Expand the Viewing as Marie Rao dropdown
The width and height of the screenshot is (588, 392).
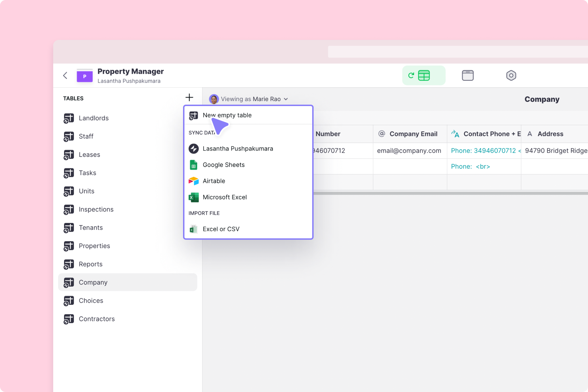point(249,99)
